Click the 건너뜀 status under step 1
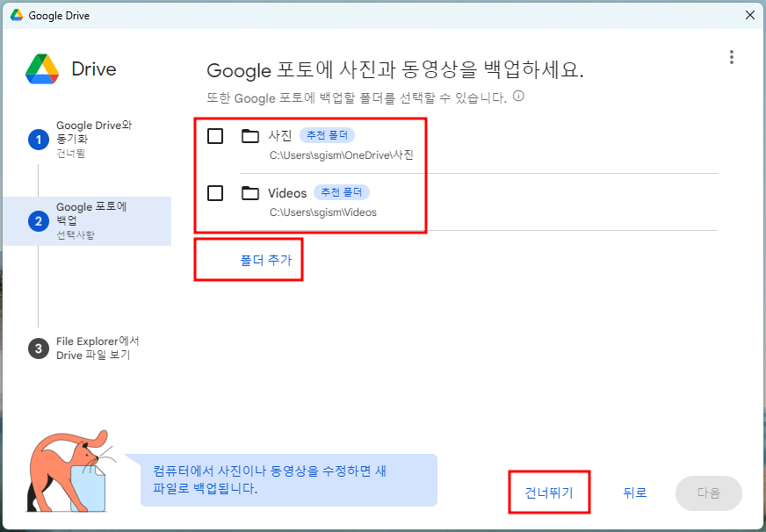The height and width of the screenshot is (532, 766). [71, 154]
